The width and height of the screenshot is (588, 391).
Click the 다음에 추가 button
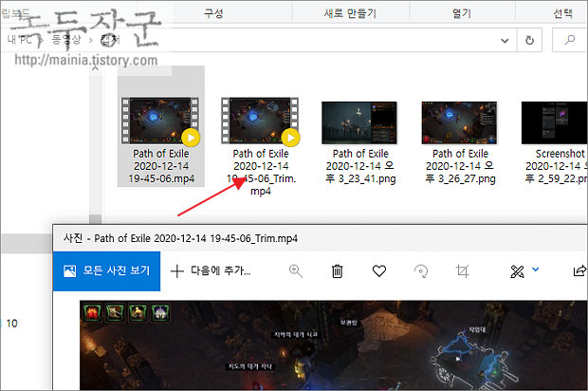click(211, 270)
